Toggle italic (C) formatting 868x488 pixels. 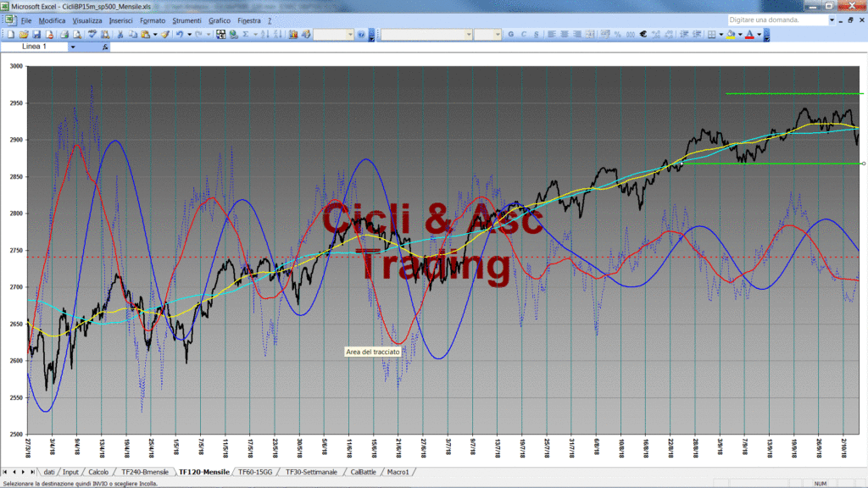pos(524,34)
